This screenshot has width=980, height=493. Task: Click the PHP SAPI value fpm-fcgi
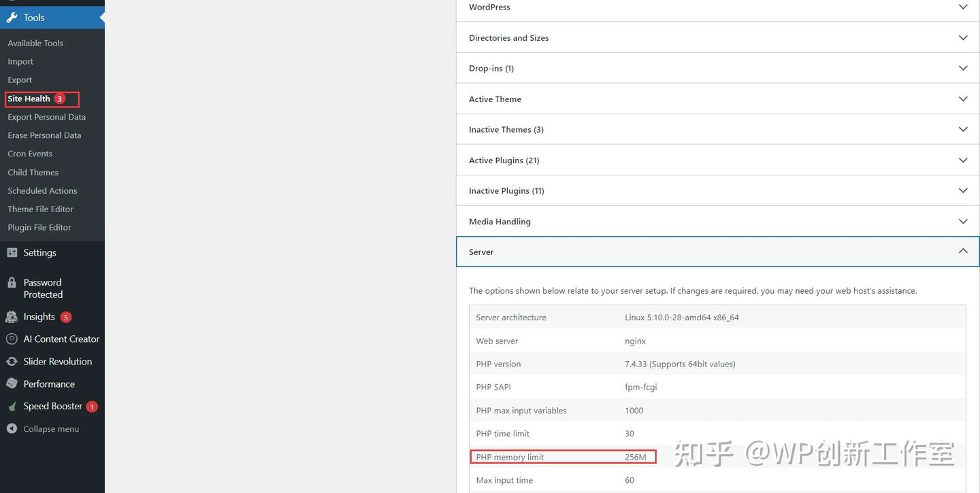click(x=641, y=387)
